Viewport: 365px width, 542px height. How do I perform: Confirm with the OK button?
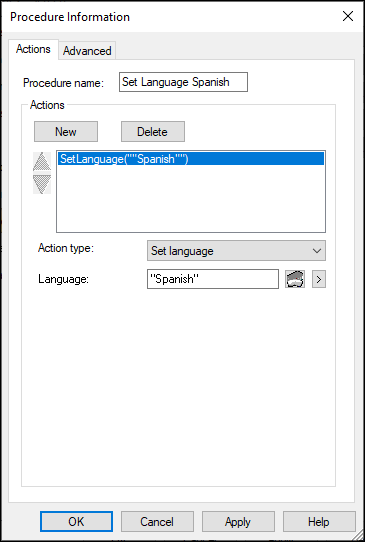point(76,522)
